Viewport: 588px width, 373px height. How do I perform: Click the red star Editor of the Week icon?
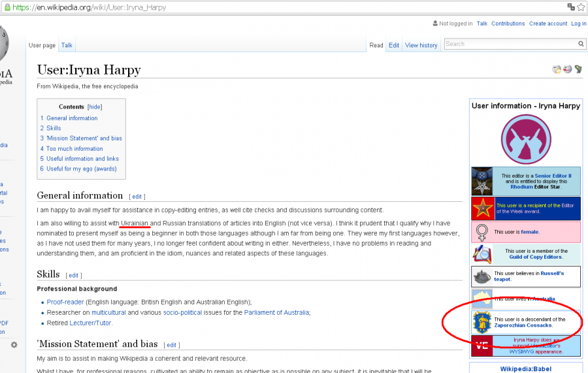tap(482, 208)
